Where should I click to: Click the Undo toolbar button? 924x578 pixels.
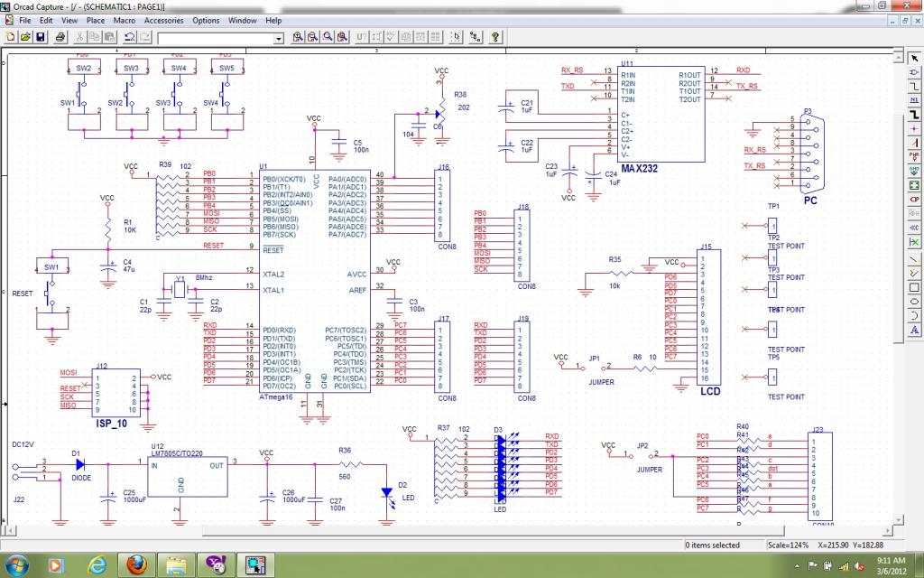coord(130,37)
